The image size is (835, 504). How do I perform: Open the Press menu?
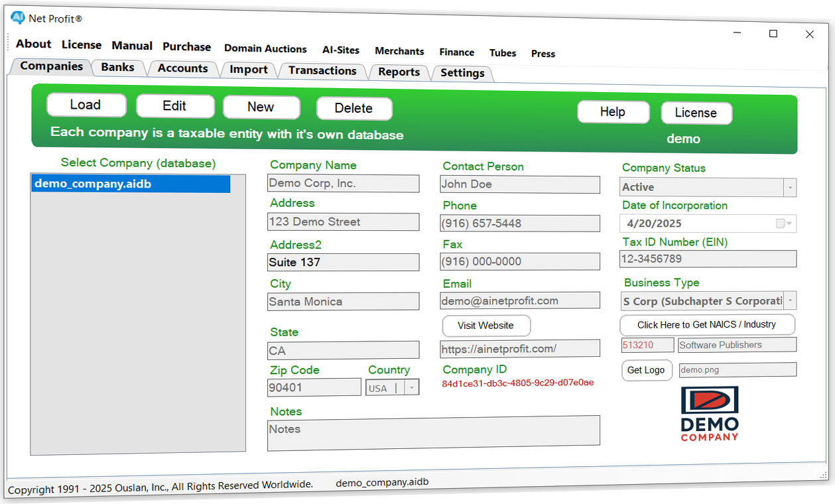tap(543, 54)
